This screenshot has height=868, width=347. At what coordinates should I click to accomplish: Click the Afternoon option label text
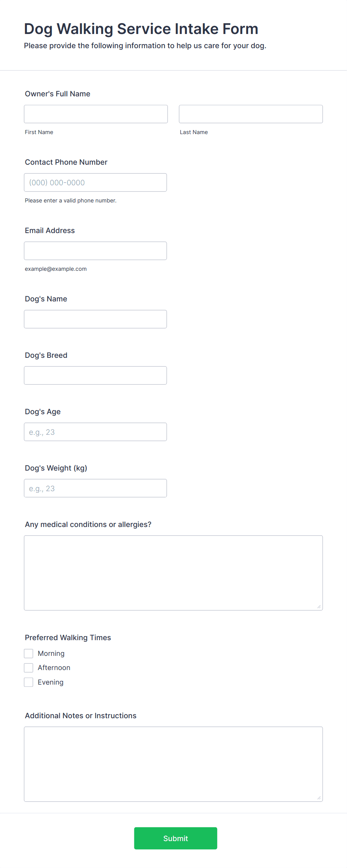point(54,668)
